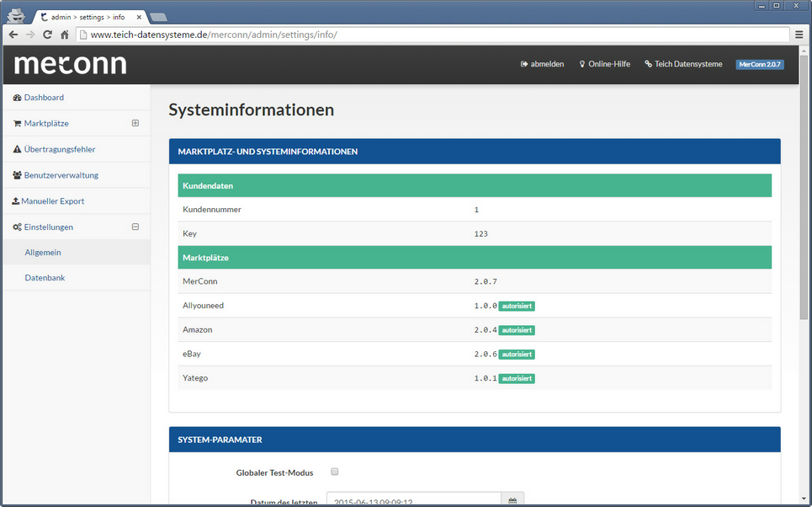Enable the Globaler Test-Modus checkbox
The width and height of the screenshot is (812, 507).
point(335,472)
